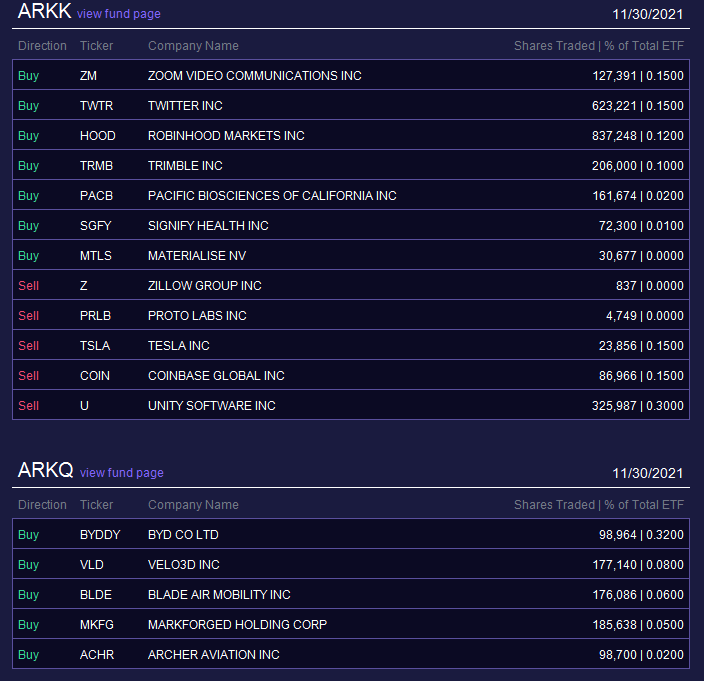Image resolution: width=704 pixels, height=681 pixels.
Task: Open ARKK view fund page link
Action: coord(119,14)
